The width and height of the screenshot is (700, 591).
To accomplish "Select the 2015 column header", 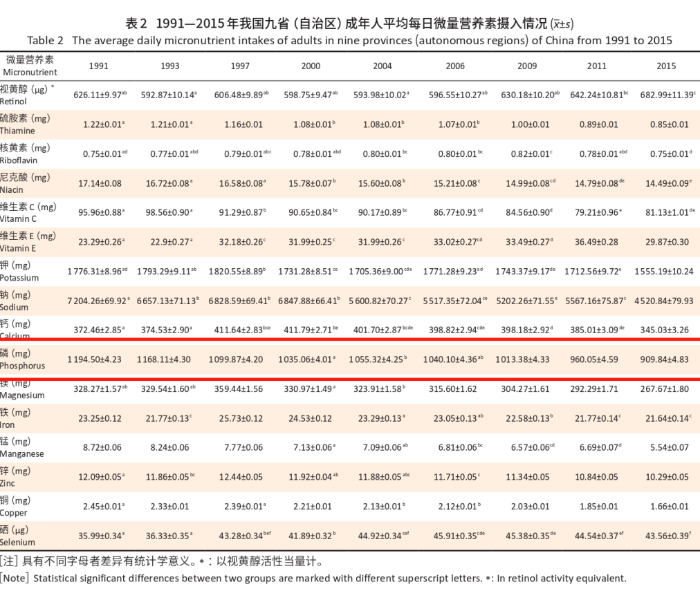I will (666, 66).
